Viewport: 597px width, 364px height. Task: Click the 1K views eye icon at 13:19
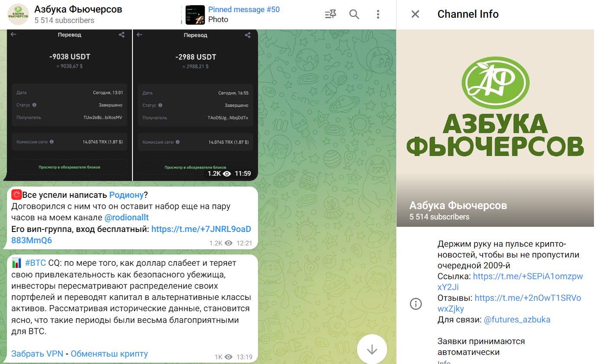click(229, 357)
